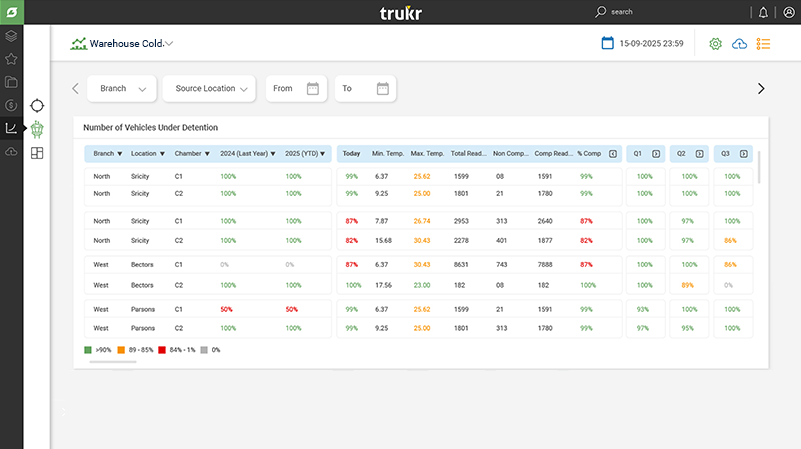Collapse the Today column group arrow

pyautogui.click(x=613, y=154)
